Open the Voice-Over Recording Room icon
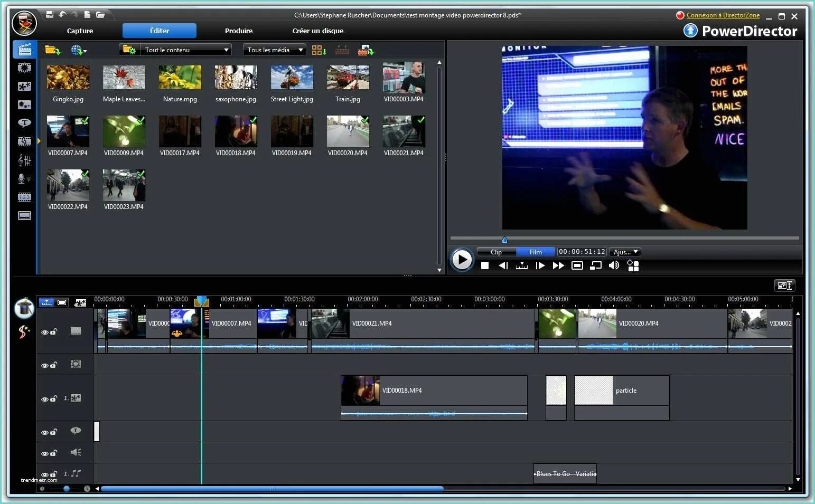This screenshot has width=815, height=504. (x=24, y=179)
